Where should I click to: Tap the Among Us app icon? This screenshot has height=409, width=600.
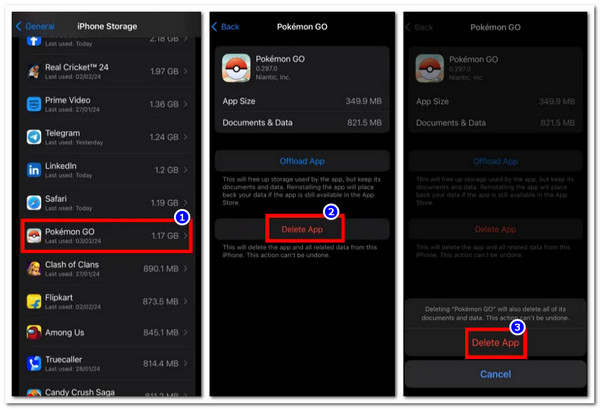pyautogui.click(x=34, y=334)
